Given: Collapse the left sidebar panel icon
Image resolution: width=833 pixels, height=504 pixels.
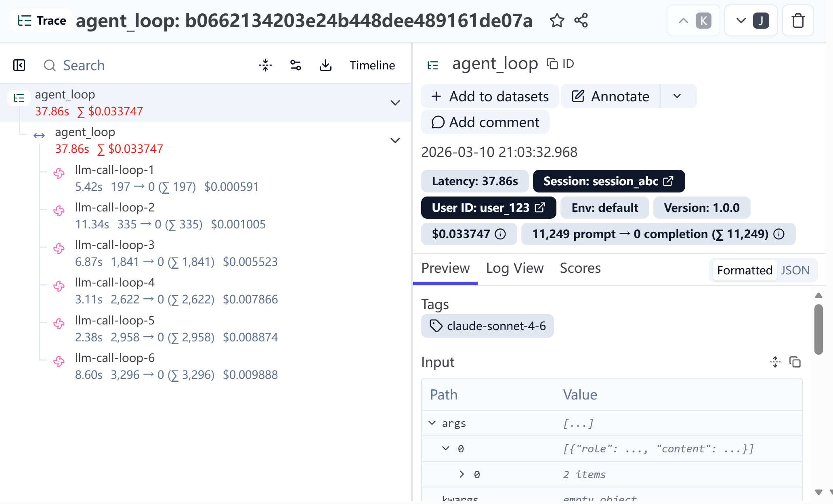Looking at the screenshot, I should point(19,65).
